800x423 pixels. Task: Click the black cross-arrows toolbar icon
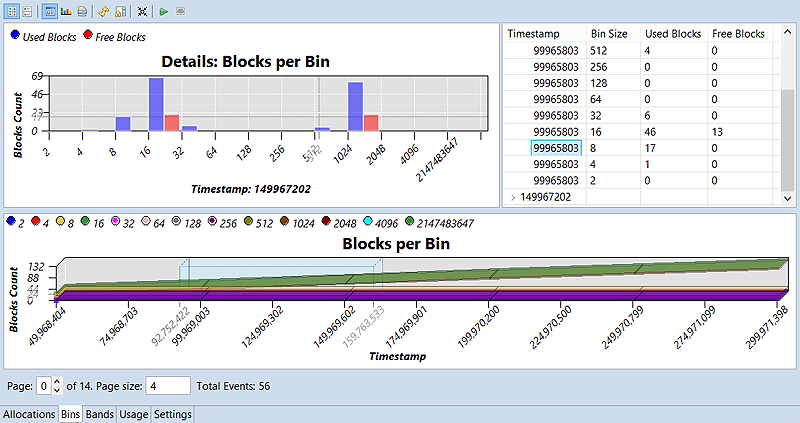(142, 11)
